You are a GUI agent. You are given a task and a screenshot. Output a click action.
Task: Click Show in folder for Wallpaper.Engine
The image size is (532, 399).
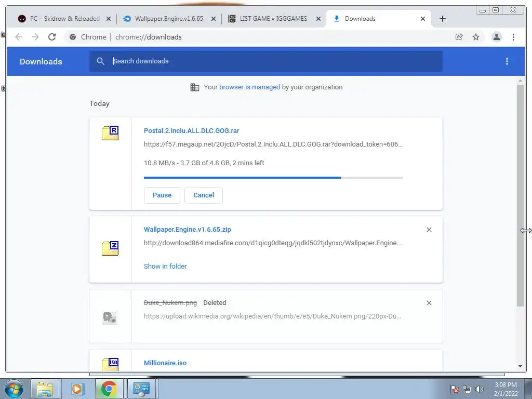[x=165, y=267]
